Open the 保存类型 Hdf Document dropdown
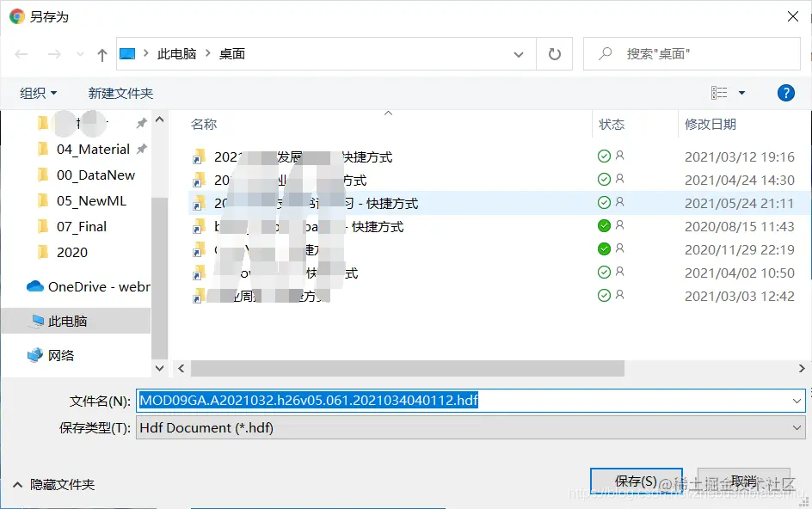This screenshot has width=812, height=509. [471, 427]
